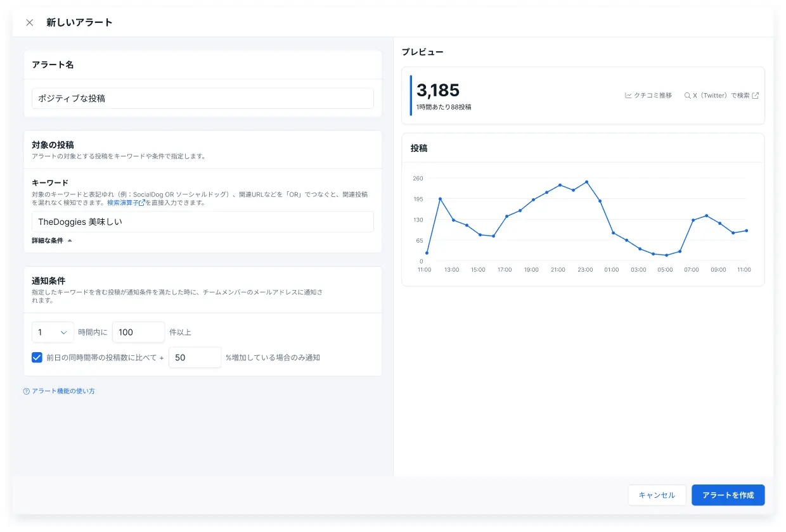Click the アラートを作成 button

(x=728, y=495)
